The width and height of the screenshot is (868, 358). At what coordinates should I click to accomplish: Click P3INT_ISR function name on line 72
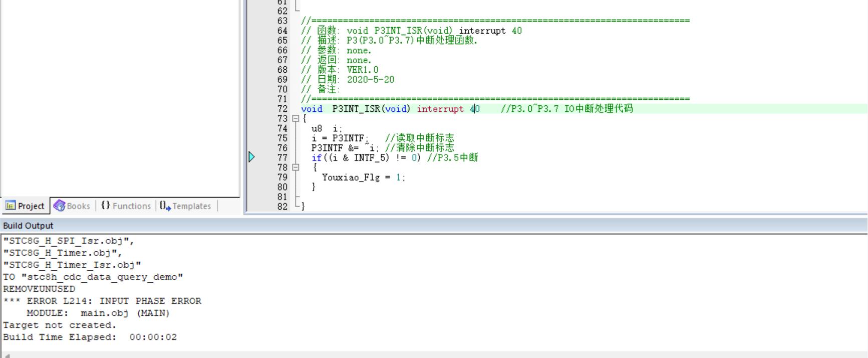pos(356,109)
